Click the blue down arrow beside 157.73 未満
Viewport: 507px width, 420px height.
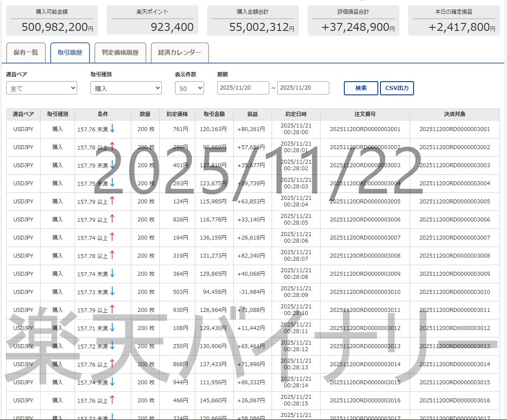[112, 292]
